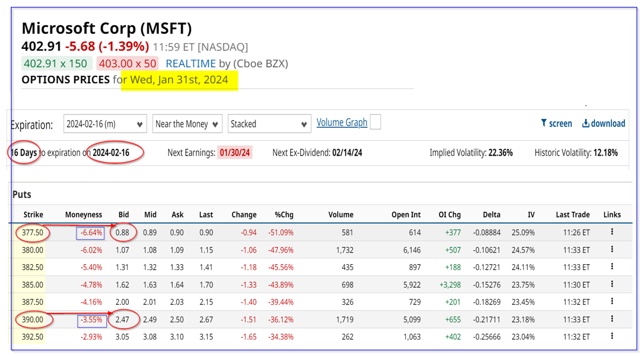Click the 1,732 volume value
The height and width of the screenshot is (356, 644).
pos(344,250)
